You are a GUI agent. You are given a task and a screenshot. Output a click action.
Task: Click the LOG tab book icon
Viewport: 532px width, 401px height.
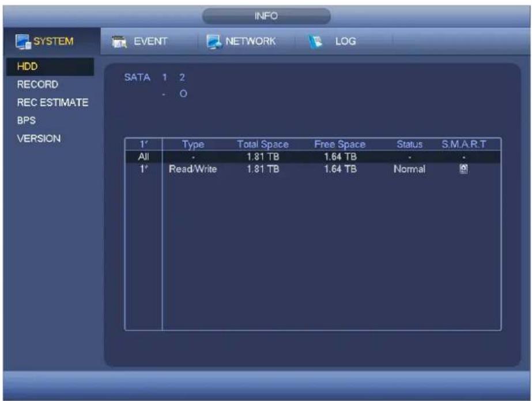(x=315, y=42)
